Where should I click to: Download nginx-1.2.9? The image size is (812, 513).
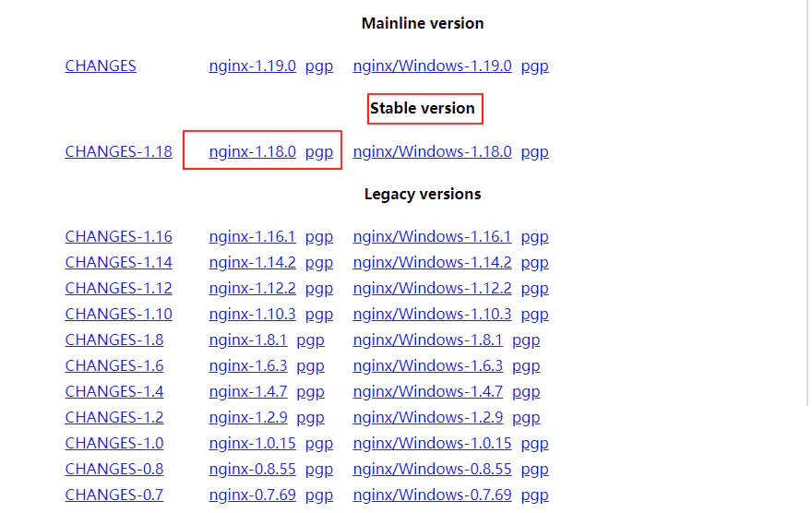248,418
